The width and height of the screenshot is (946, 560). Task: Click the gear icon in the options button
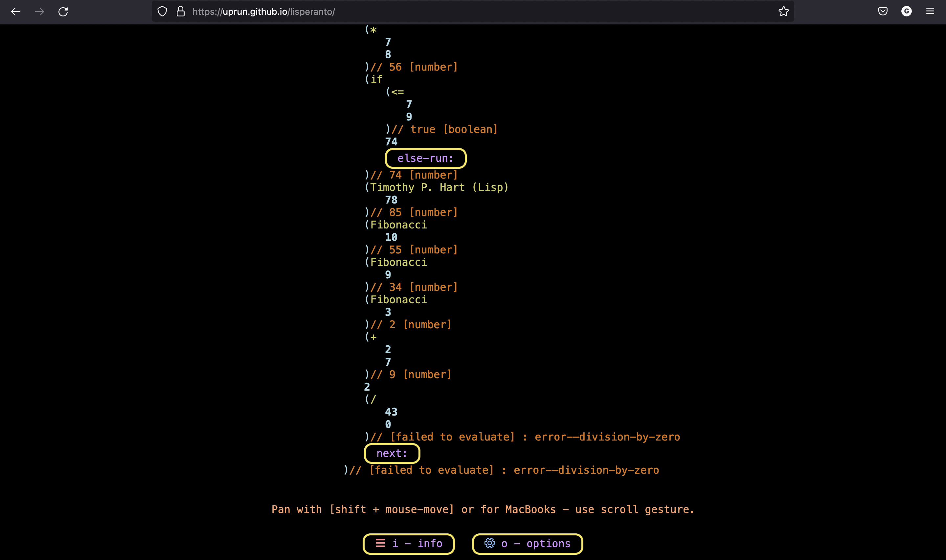coord(490,543)
